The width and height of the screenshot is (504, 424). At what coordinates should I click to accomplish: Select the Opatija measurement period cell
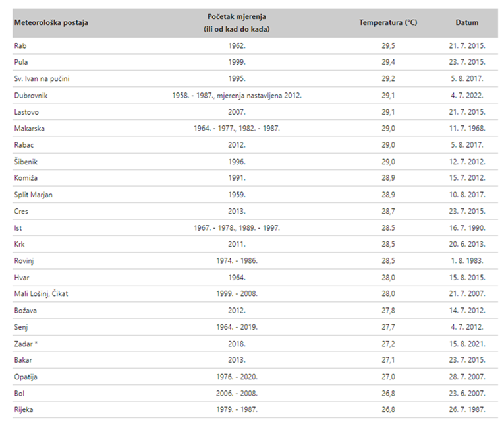click(x=237, y=377)
